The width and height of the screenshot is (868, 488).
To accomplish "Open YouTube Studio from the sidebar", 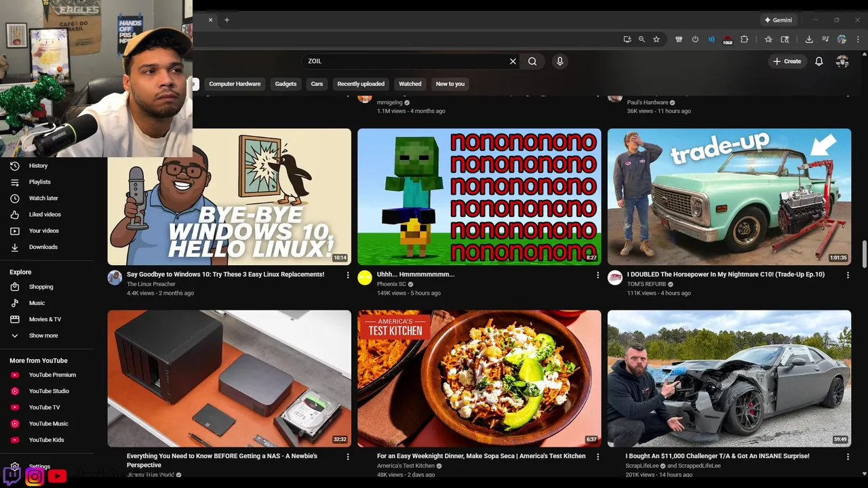I will 47,391.
